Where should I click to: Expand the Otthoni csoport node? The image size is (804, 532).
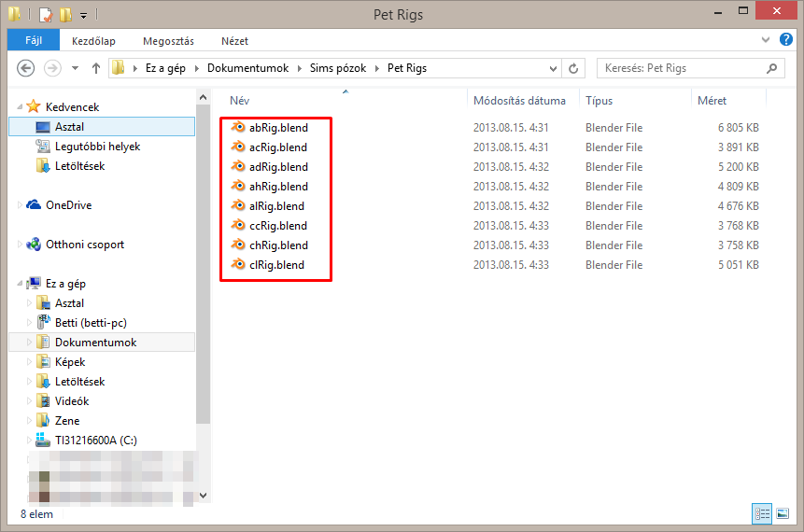click(x=20, y=245)
